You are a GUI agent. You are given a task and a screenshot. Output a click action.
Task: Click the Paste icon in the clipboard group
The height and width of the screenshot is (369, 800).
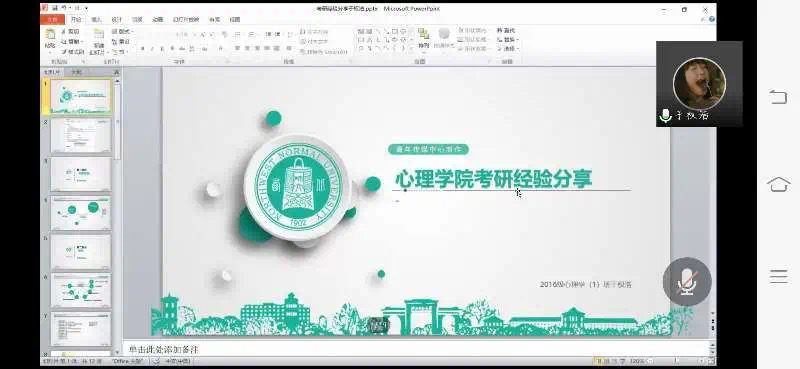click(50, 40)
